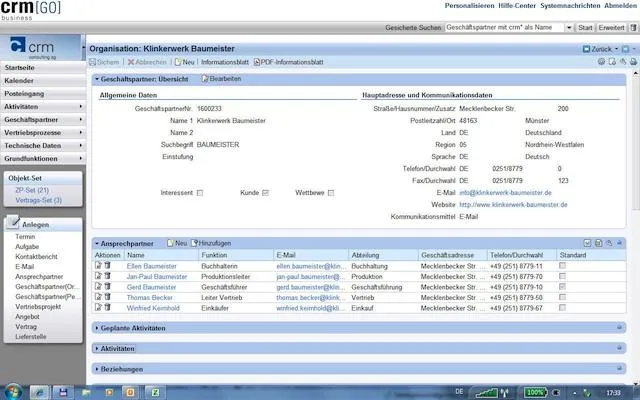This screenshot has width=640, height=400.
Task: Click the PDF-Informationsblatt icon in toolbar
Action: click(256, 62)
